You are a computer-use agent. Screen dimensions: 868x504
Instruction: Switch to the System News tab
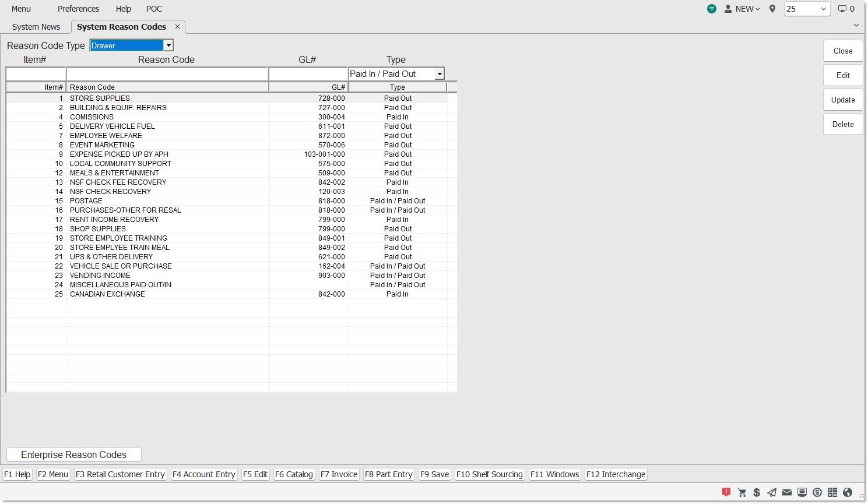click(36, 27)
